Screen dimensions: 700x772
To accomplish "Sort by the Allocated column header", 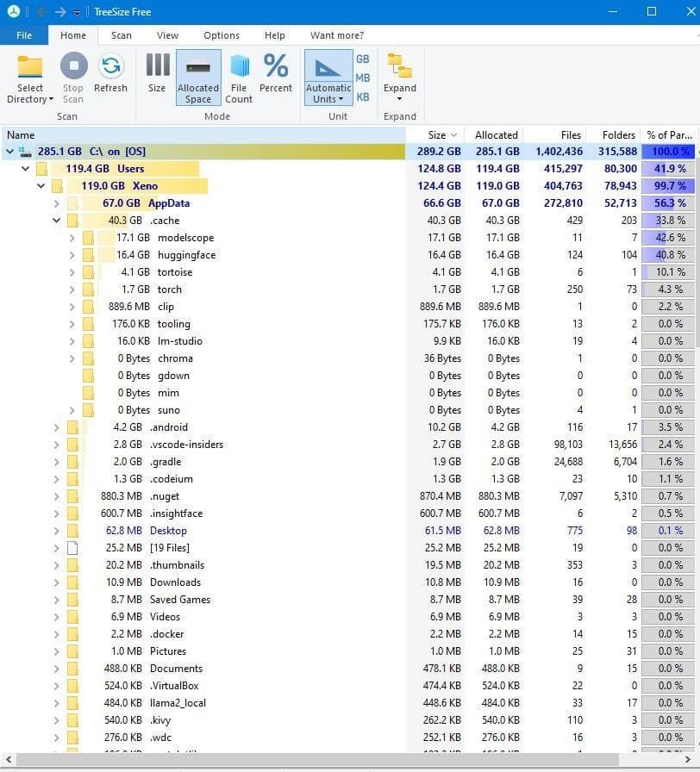I will [x=496, y=135].
